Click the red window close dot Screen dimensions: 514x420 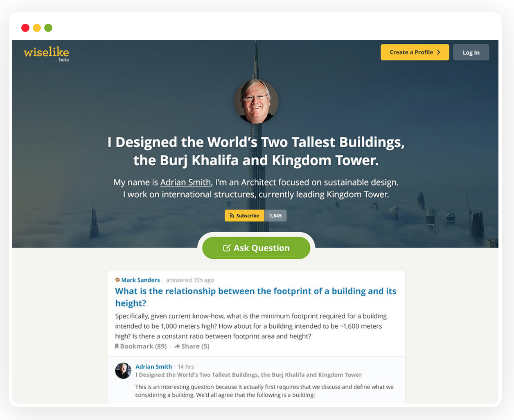[x=25, y=28]
